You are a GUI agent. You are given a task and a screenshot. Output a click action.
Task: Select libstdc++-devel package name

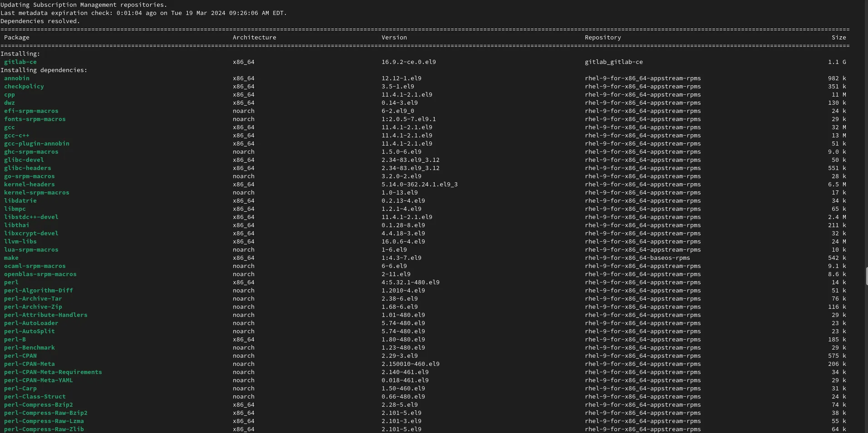tap(31, 217)
